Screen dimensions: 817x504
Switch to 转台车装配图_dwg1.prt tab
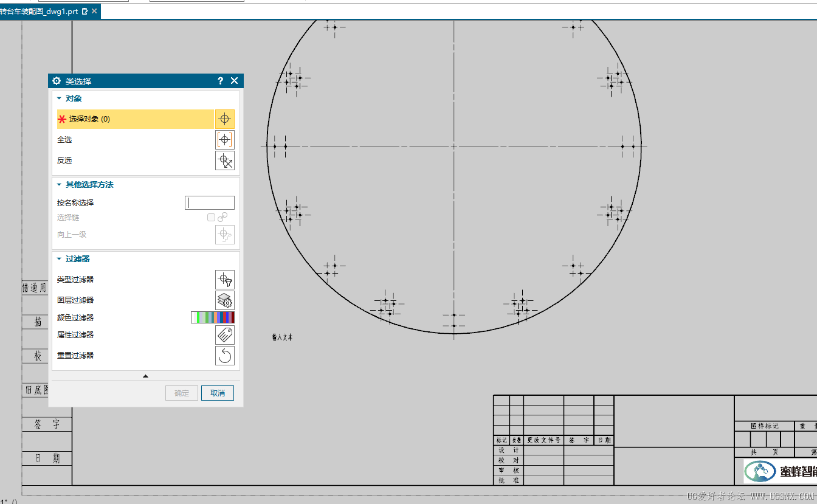coord(39,11)
